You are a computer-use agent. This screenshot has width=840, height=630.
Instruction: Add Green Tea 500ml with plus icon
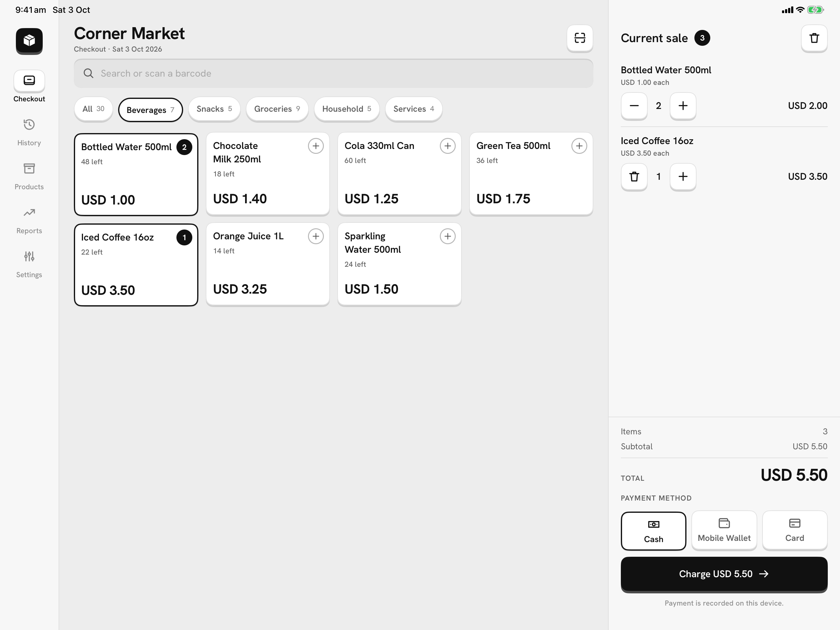[x=579, y=146]
